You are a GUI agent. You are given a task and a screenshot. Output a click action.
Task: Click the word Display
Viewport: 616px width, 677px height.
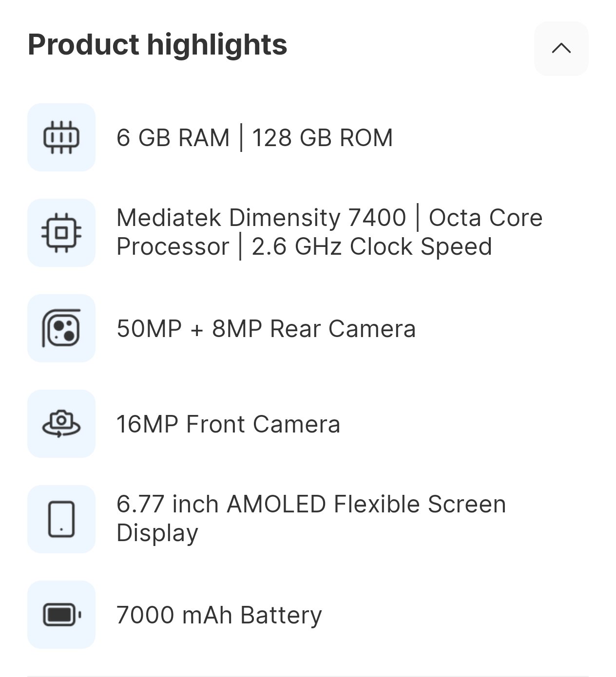pos(157,533)
